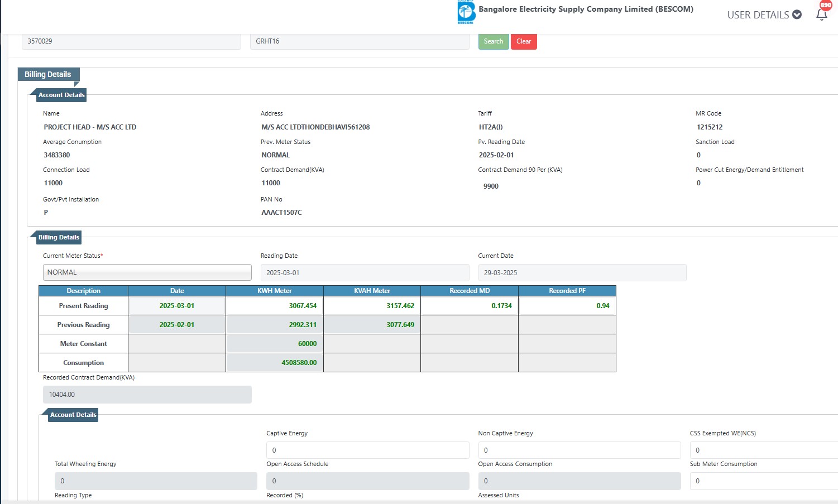Click previous KVAH reading 3077.649

(x=372, y=325)
